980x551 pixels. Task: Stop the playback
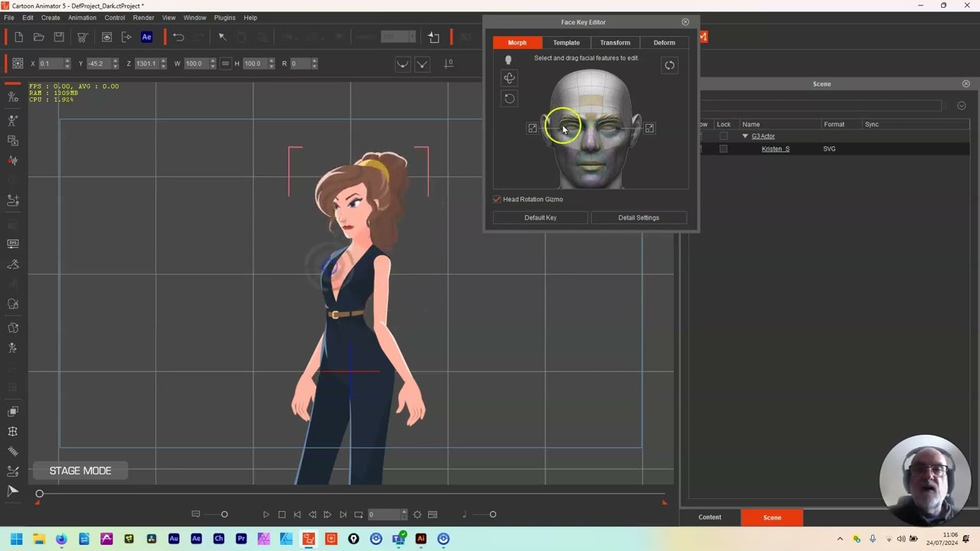(x=282, y=514)
